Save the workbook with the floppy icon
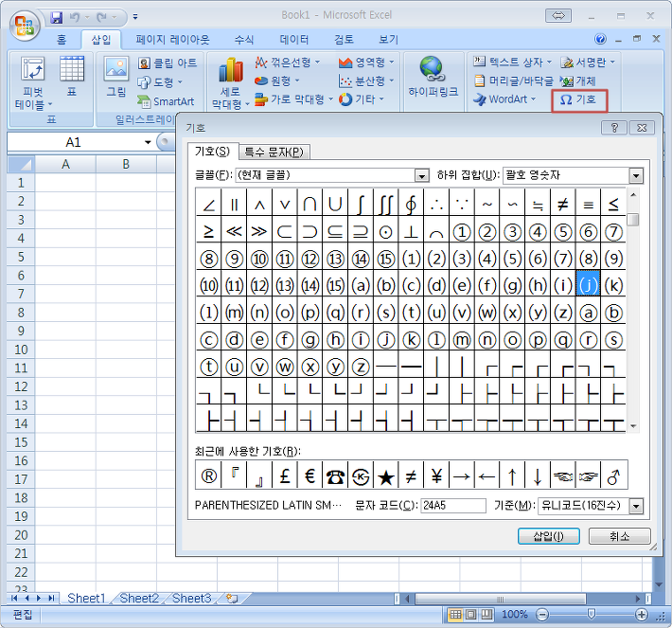The width and height of the screenshot is (672, 628). point(57,17)
